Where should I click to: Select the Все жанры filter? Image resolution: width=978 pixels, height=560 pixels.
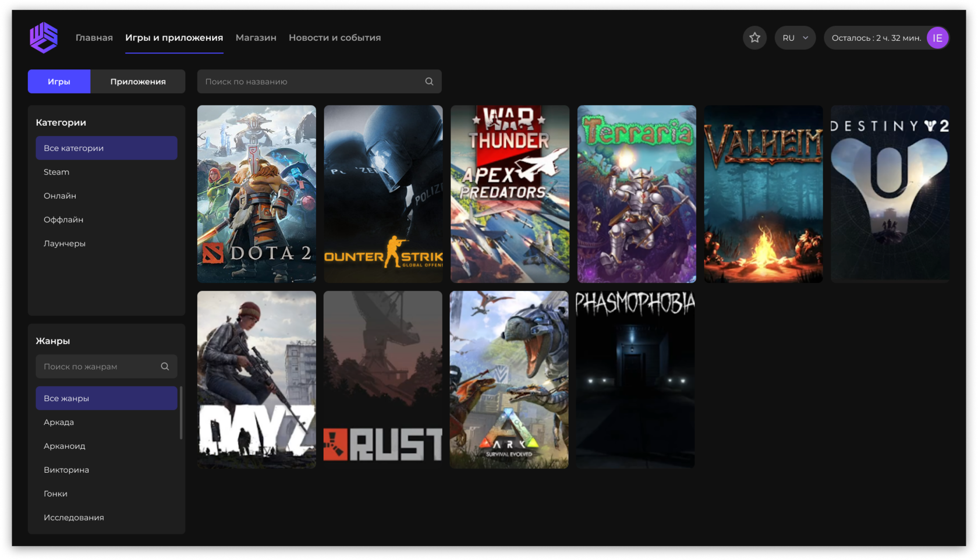coord(107,398)
